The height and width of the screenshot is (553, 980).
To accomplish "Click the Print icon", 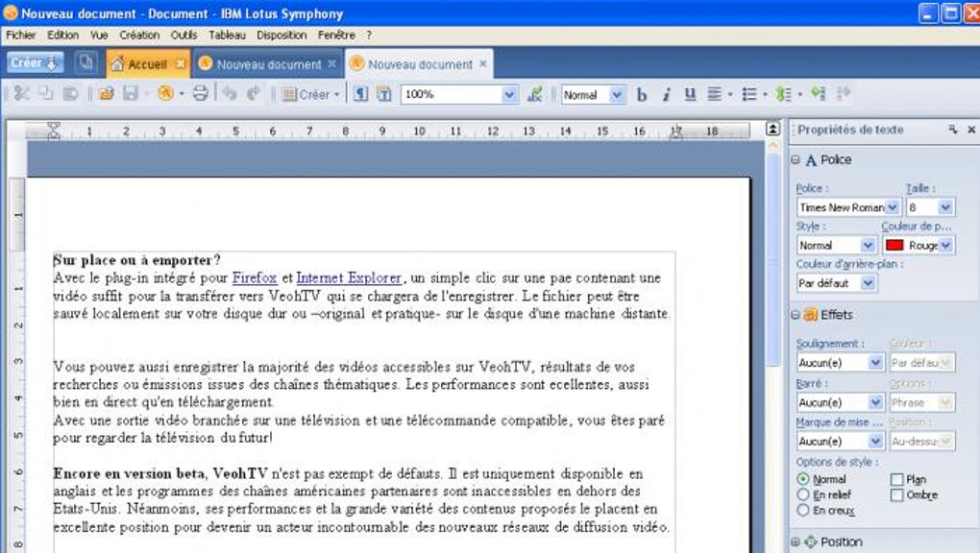I will coord(200,94).
